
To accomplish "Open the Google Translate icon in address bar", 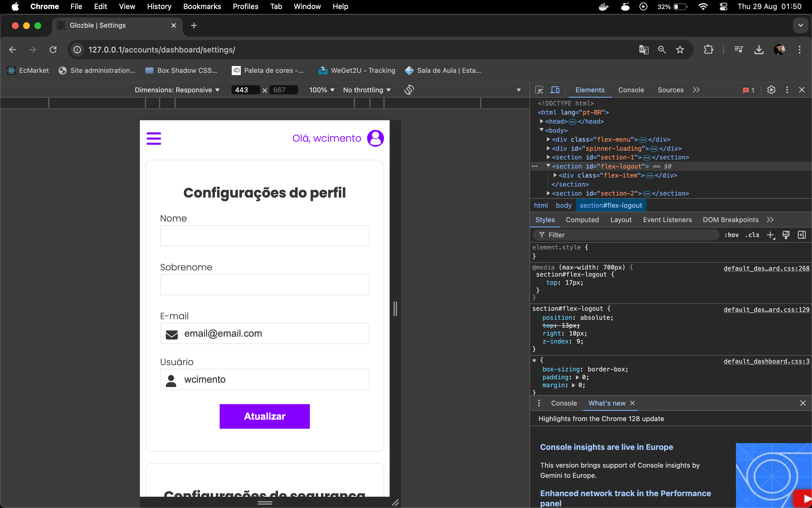I will tap(644, 50).
